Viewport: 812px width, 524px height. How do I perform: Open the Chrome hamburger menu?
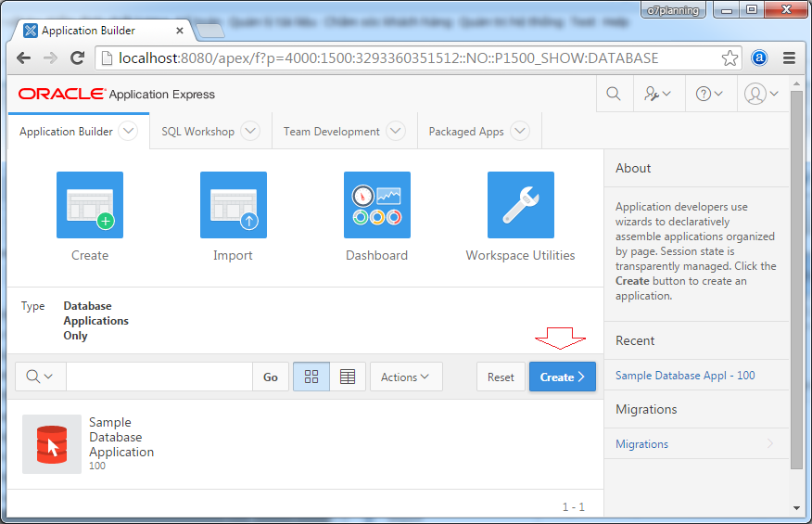[789, 58]
